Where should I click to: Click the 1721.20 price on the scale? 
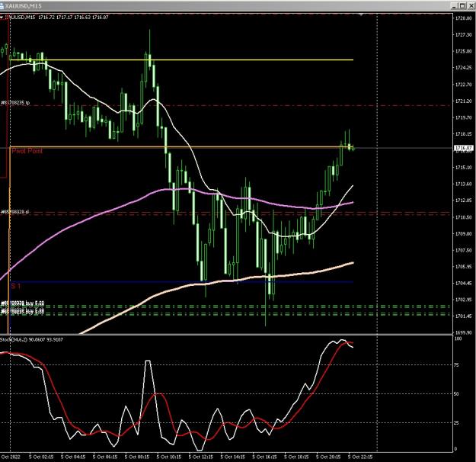[x=464, y=101]
